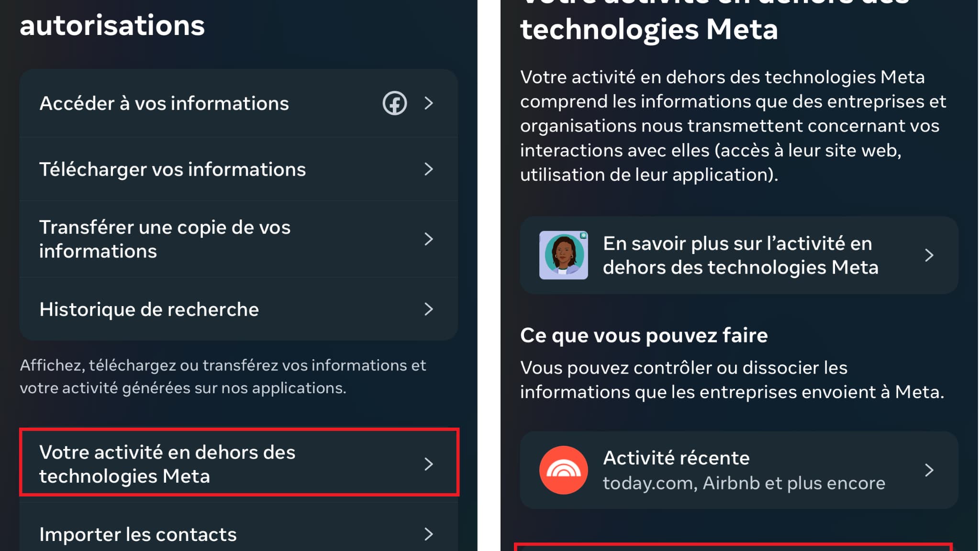The image size is (980, 551).
Task: Open Transférer une copie de vos informations
Action: 239,239
